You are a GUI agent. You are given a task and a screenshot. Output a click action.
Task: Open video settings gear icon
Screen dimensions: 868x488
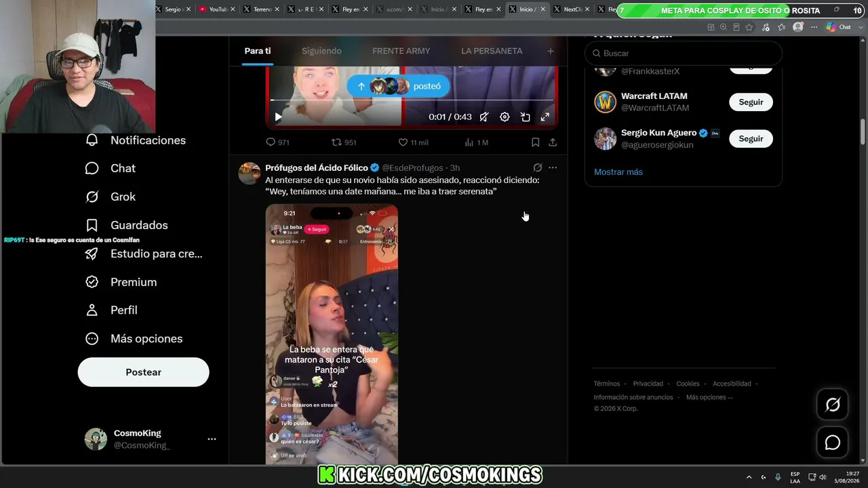(x=505, y=117)
